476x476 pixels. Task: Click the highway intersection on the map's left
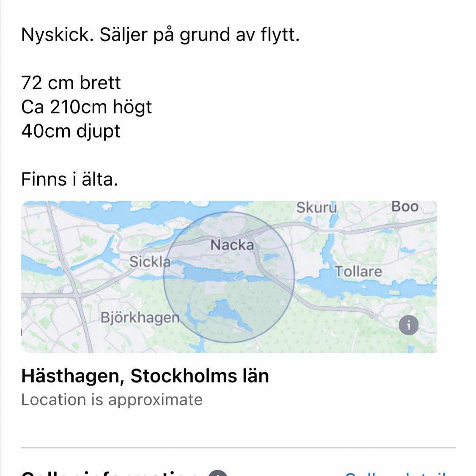[x=77, y=294]
